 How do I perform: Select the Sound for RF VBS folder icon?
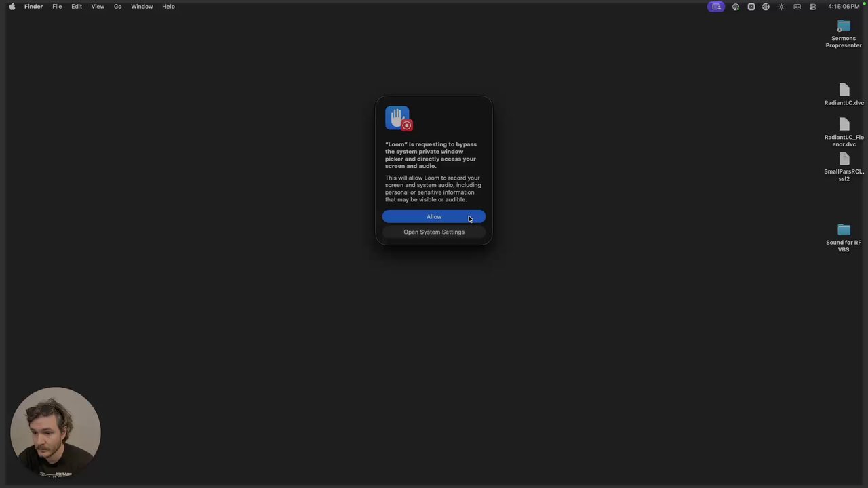coord(844,230)
